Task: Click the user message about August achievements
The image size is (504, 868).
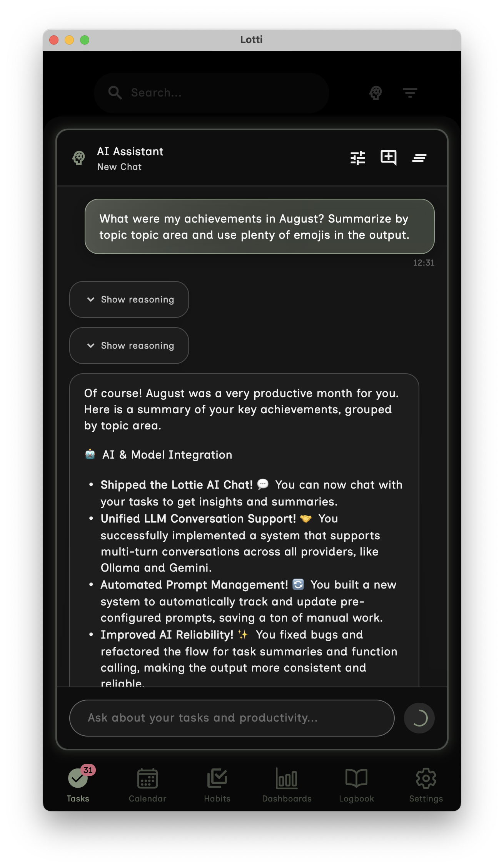Action: pos(259,226)
